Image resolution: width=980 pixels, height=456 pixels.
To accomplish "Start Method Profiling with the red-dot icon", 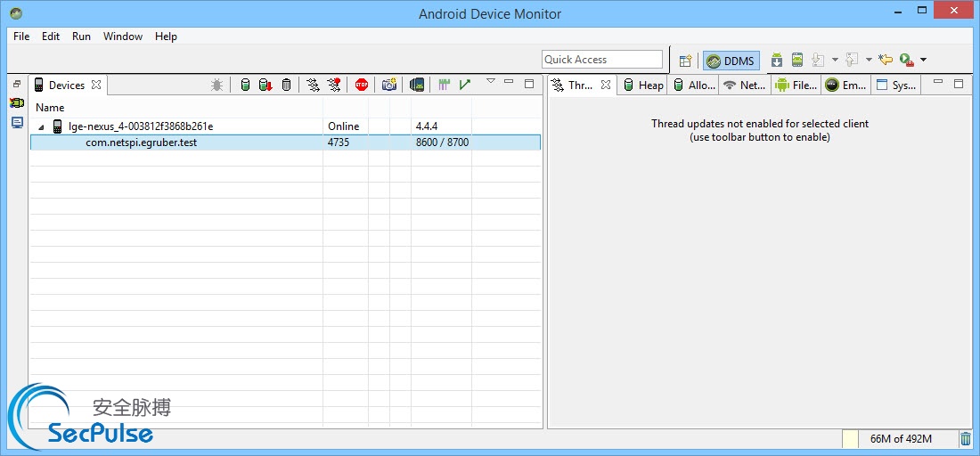I will [334, 85].
